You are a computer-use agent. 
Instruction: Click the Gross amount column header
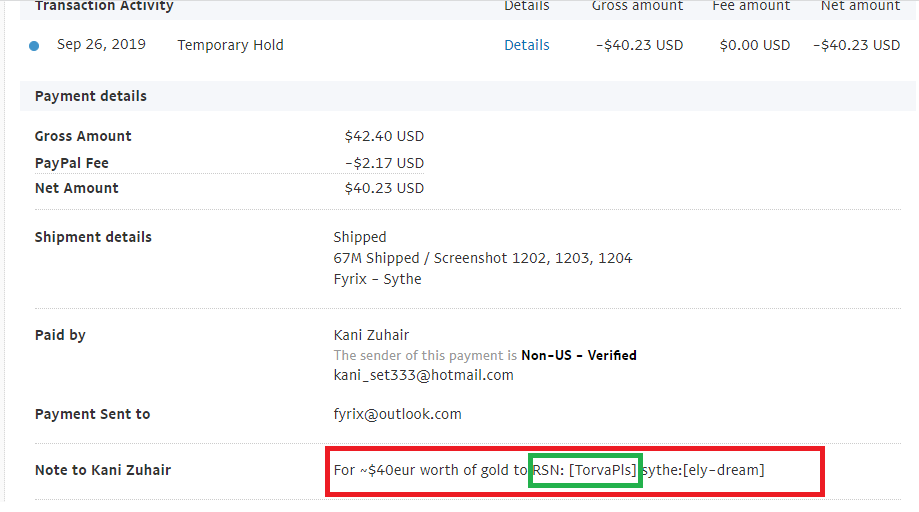coord(637,6)
